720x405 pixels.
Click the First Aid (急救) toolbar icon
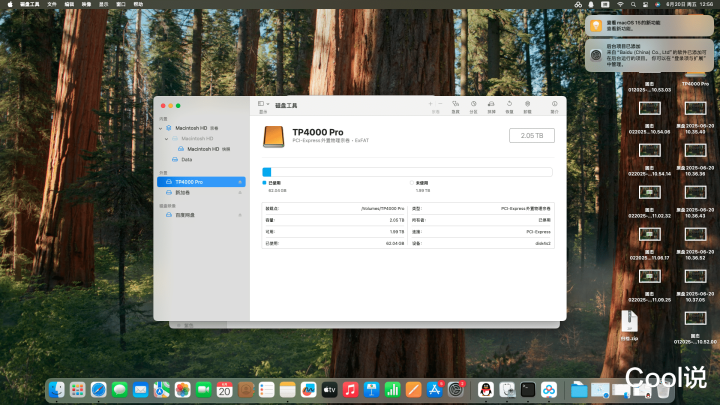coord(455,104)
